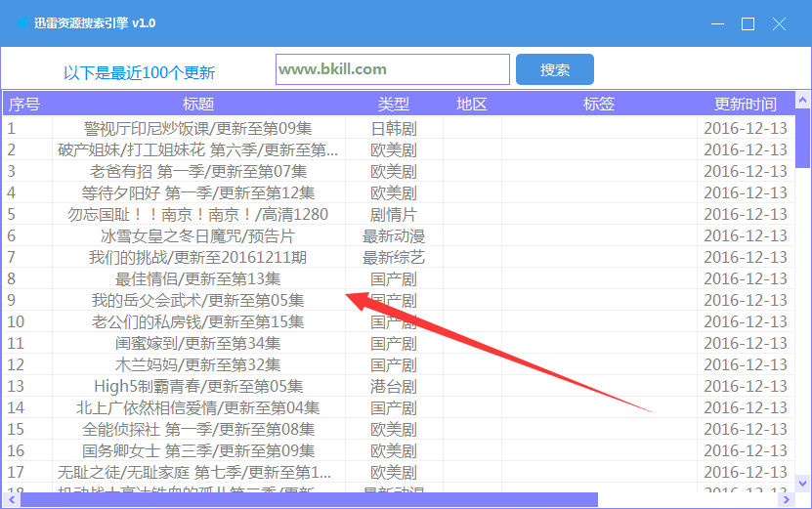812x509 pixels.
Task: Select row 北上广依然相信爱情/更新至第04集
Action: (x=399, y=408)
